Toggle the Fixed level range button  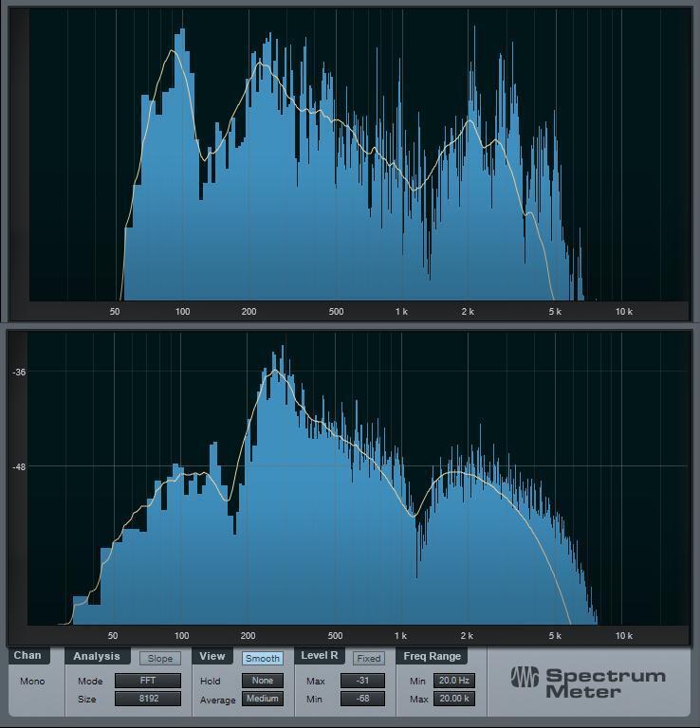(369, 659)
